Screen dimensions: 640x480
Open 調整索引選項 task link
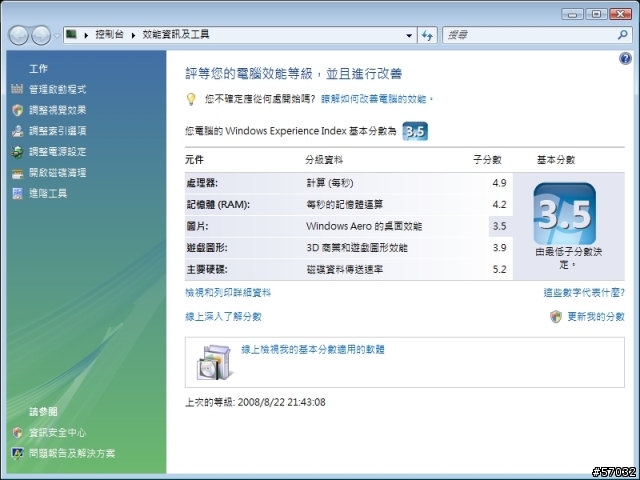[x=58, y=131]
